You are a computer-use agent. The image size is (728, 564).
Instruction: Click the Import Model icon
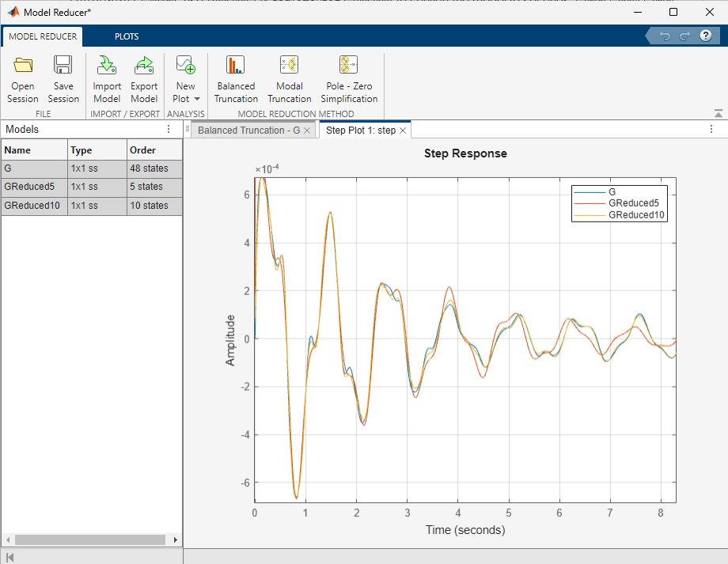click(x=107, y=66)
